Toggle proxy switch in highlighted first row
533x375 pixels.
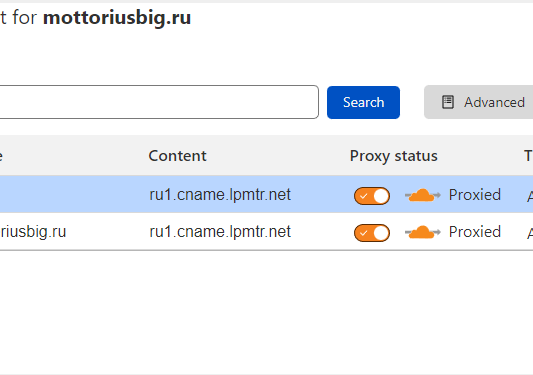[x=372, y=196]
